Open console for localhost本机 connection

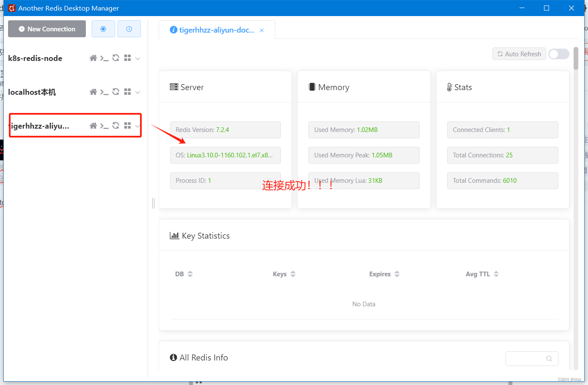(104, 92)
